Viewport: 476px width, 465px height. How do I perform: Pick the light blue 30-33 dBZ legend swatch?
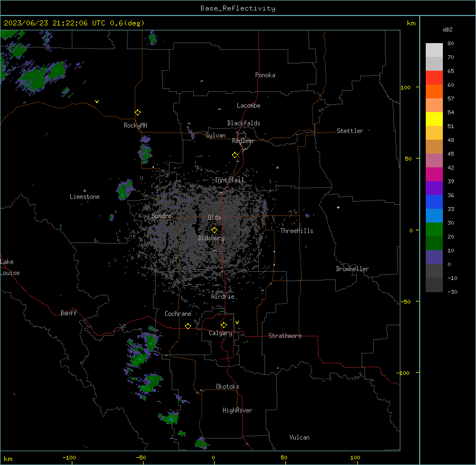click(434, 215)
